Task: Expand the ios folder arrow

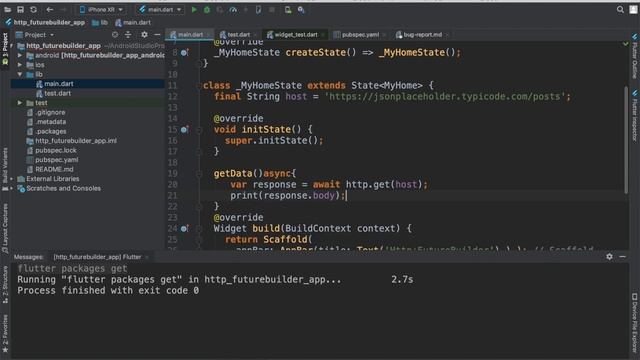Action: pos(20,64)
